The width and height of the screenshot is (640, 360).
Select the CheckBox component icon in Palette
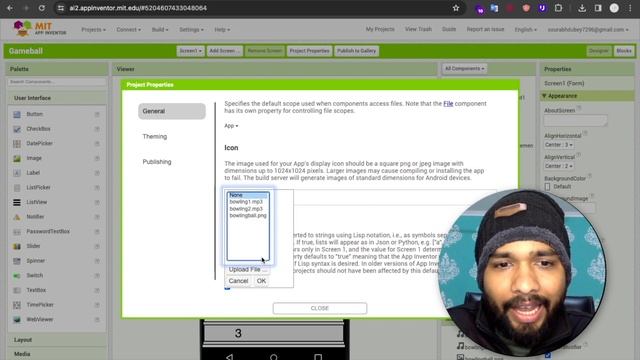coord(17,129)
